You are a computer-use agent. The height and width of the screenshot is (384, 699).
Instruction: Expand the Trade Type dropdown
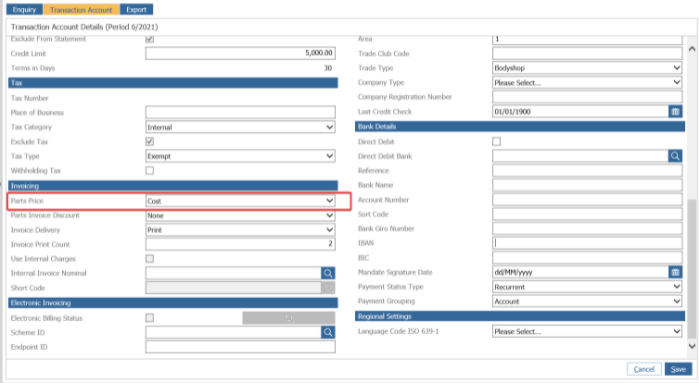pos(587,68)
